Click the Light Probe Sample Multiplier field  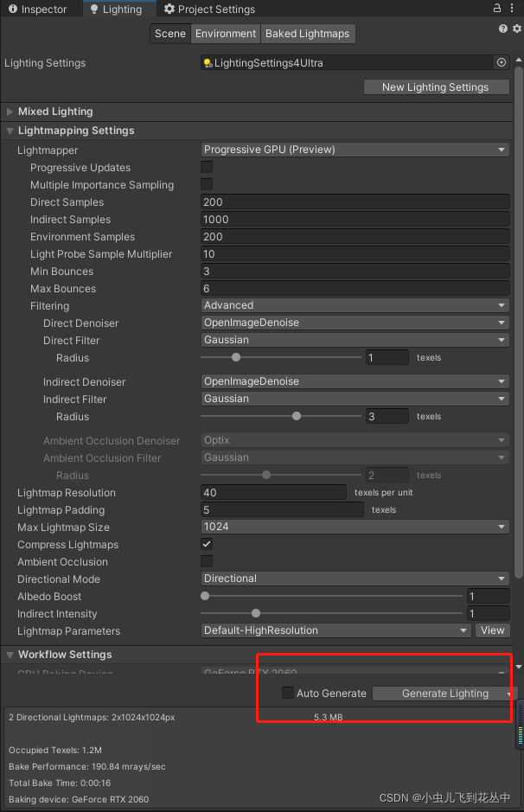[355, 253]
